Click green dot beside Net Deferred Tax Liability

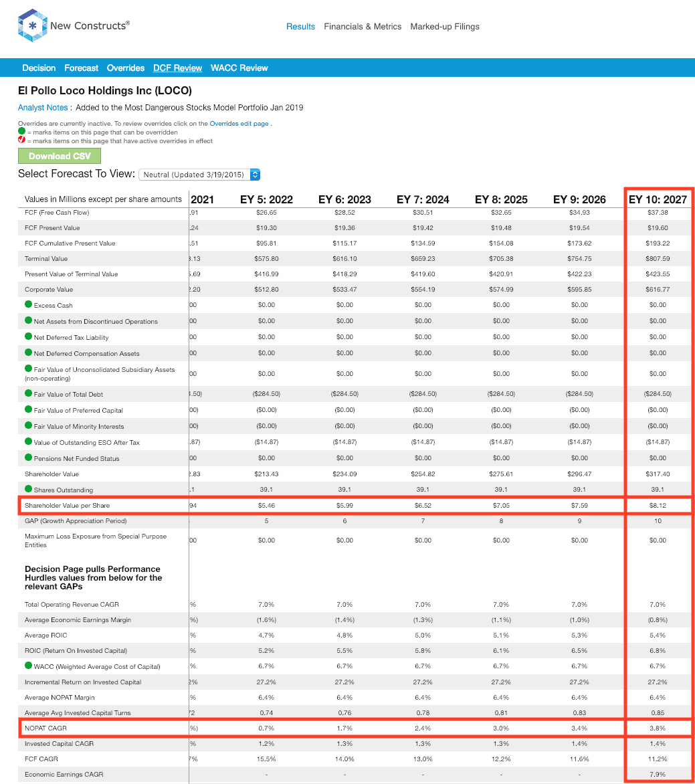tap(29, 336)
